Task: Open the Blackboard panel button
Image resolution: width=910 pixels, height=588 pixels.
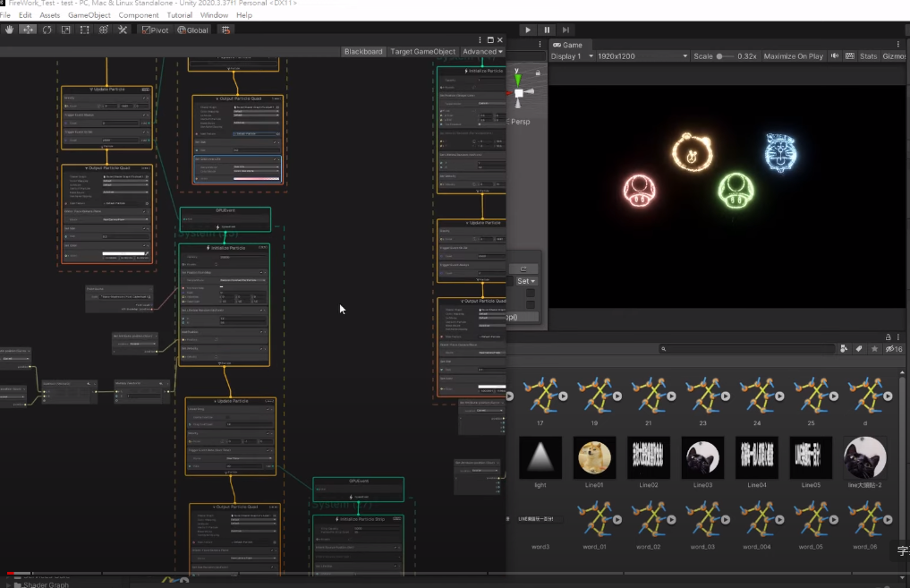Action: 363,51
